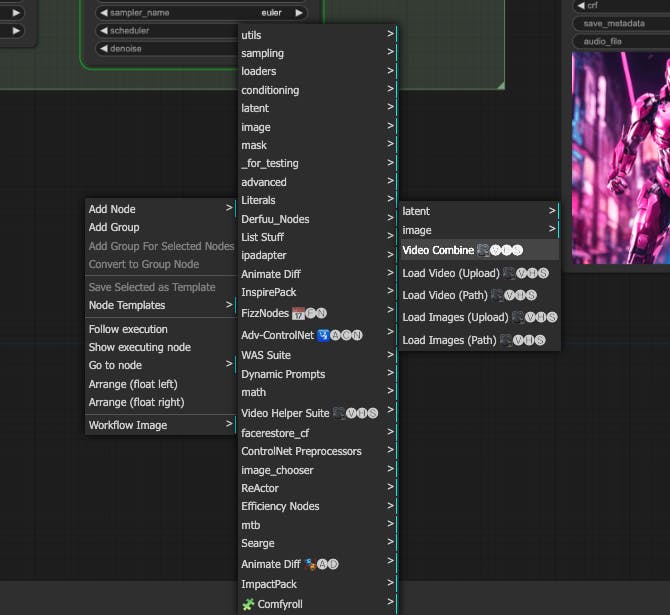Image resolution: width=670 pixels, height=615 pixels.
Task: Choose Arrange (float right)
Action: click(x=160, y=402)
